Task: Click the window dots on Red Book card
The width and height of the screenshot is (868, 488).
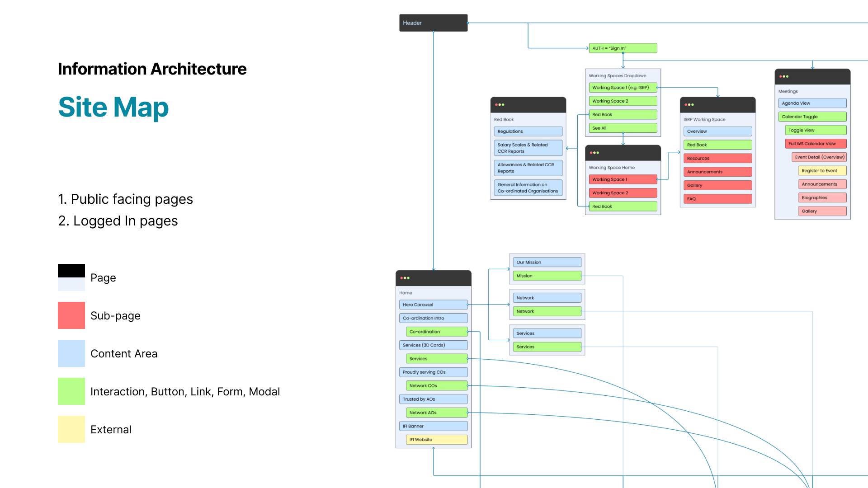Action: coord(500,104)
